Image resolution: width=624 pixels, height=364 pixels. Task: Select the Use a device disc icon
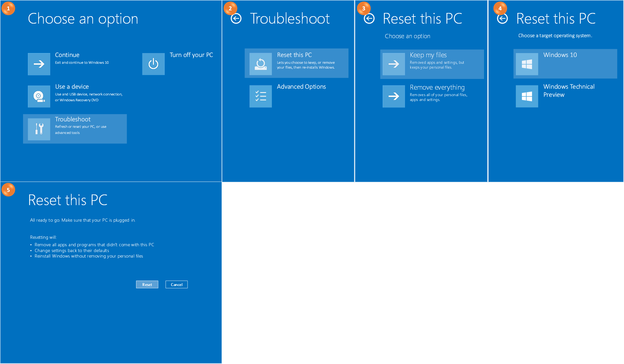(x=39, y=96)
